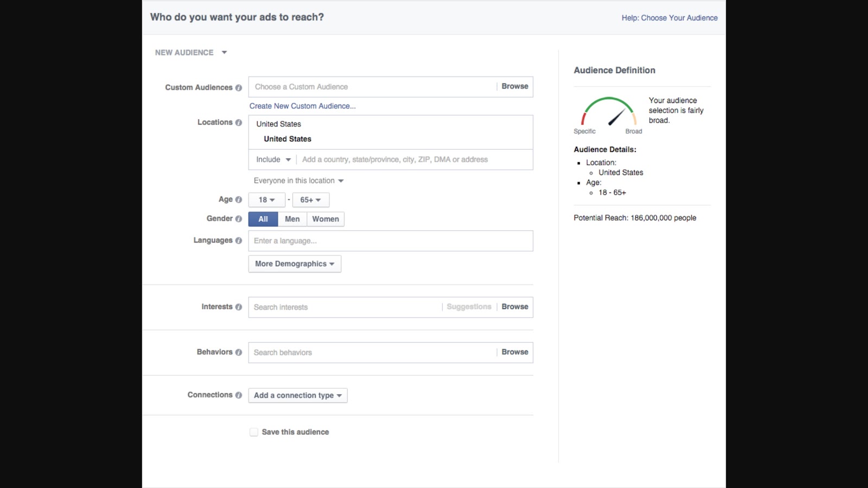Click the Search interests input field

point(345,307)
